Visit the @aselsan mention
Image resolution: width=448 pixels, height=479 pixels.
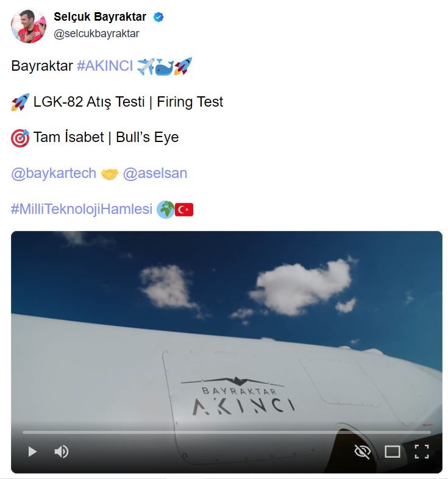coord(155,173)
